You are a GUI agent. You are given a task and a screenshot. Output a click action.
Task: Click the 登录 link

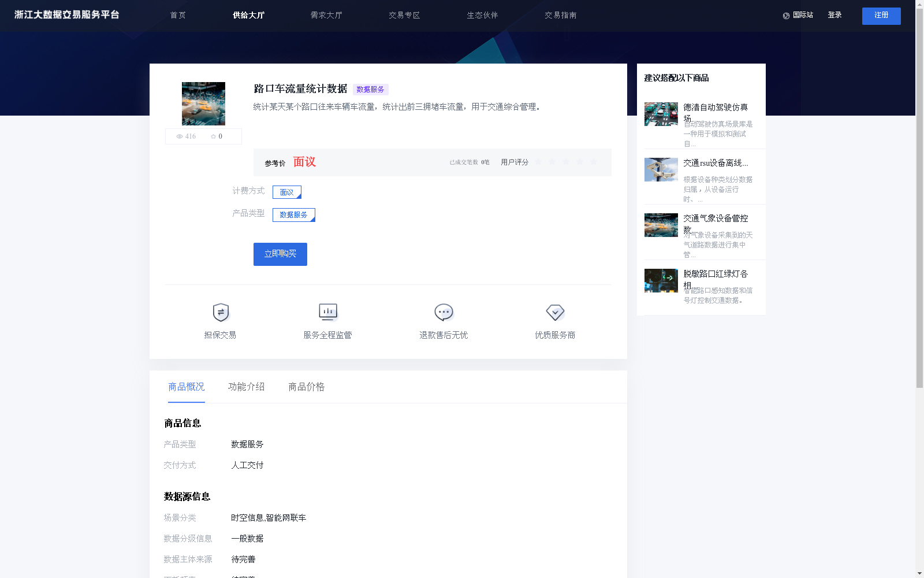[834, 16]
